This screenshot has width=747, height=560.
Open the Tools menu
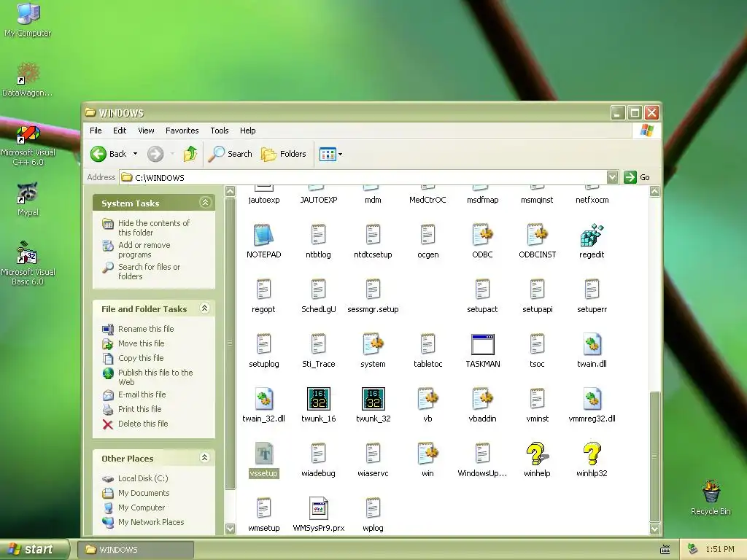point(220,131)
